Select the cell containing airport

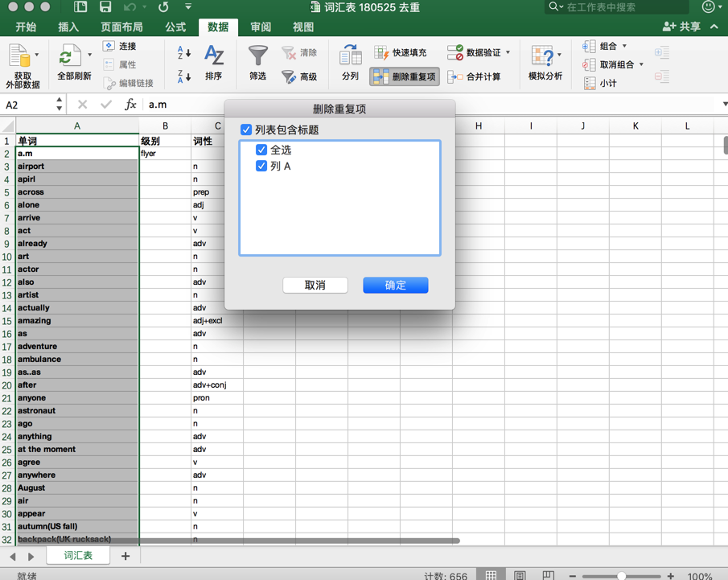coord(77,167)
